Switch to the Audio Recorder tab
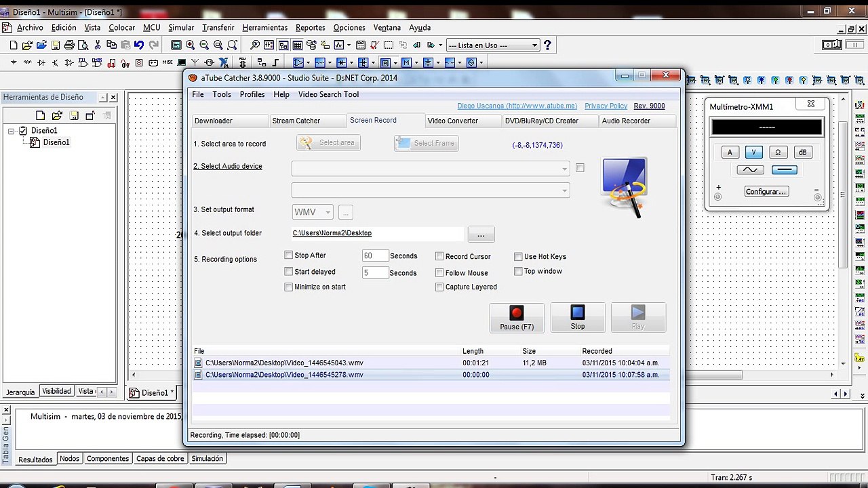Image resolution: width=868 pixels, height=488 pixels. pyautogui.click(x=637, y=121)
